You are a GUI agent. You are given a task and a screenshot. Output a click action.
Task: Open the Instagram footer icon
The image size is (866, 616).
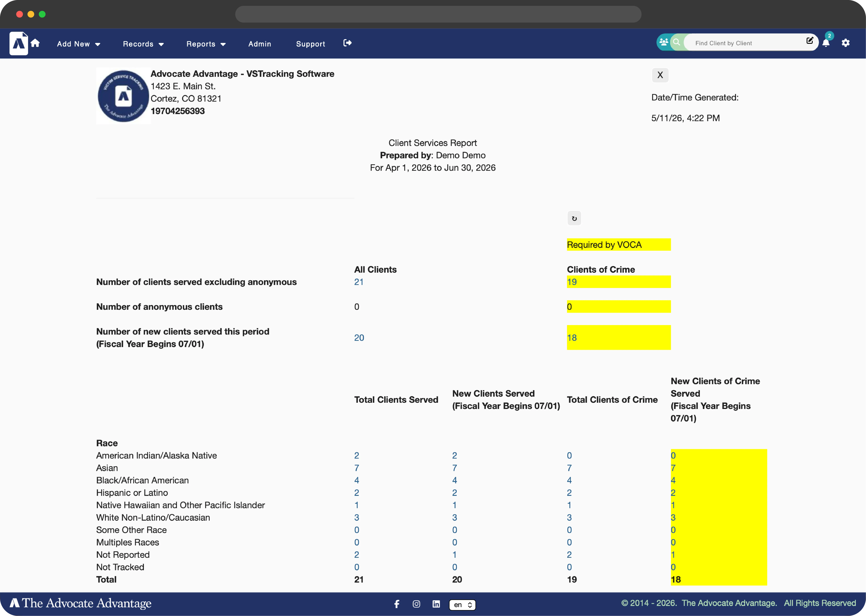coord(416,604)
